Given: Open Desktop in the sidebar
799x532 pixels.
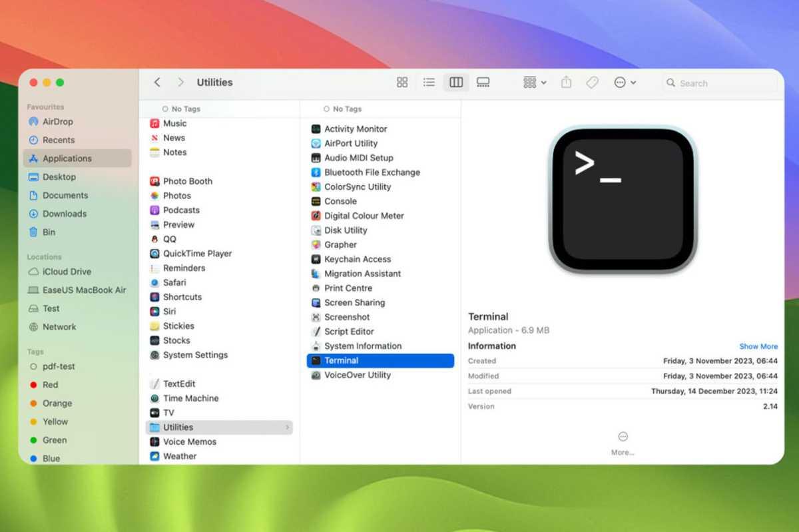Looking at the screenshot, I should coord(59,177).
